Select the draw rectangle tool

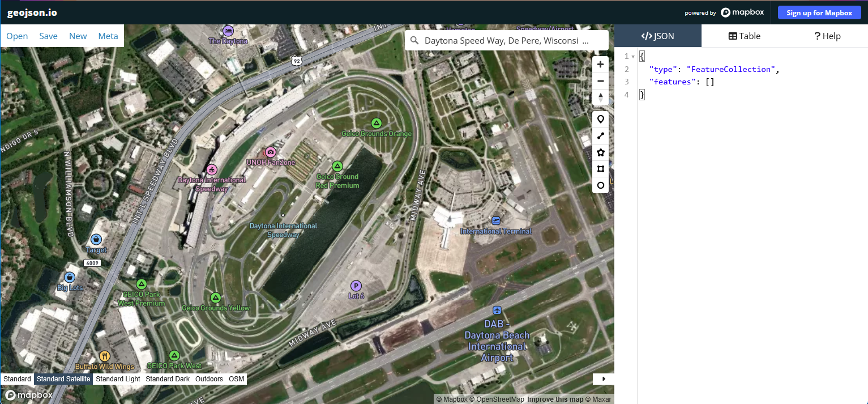point(600,169)
